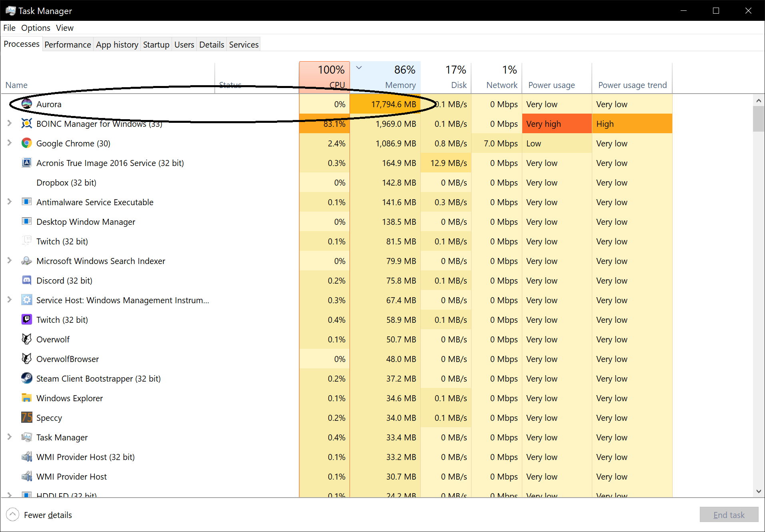Image resolution: width=765 pixels, height=532 pixels.
Task: Open the Details tab
Action: click(x=212, y=45)
